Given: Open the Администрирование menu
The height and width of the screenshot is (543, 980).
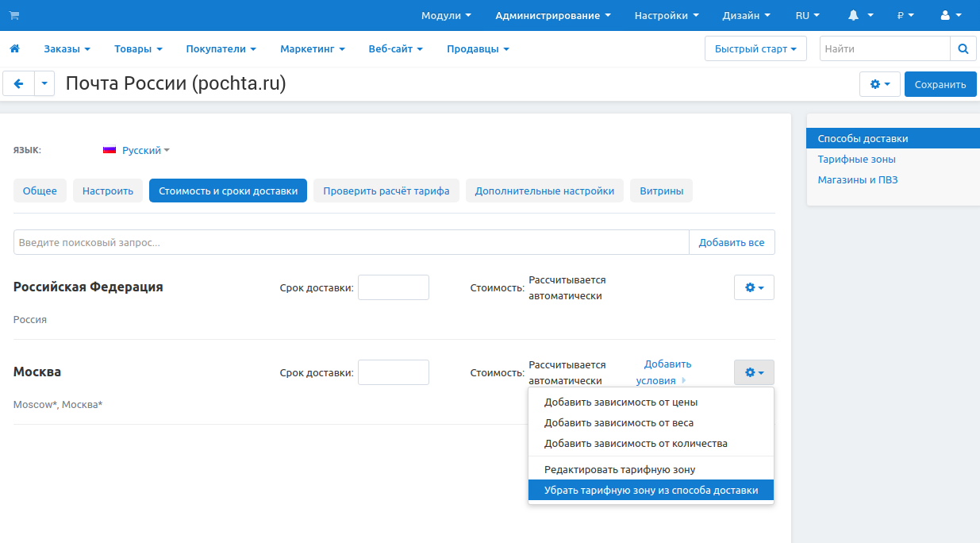Looking at the screenshot, I should (x=552, y=15).
